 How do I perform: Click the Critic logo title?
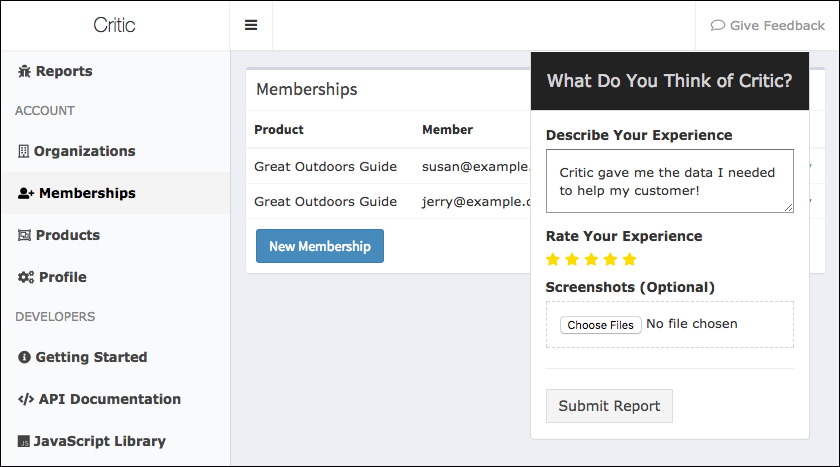click(x=114, y=25)
